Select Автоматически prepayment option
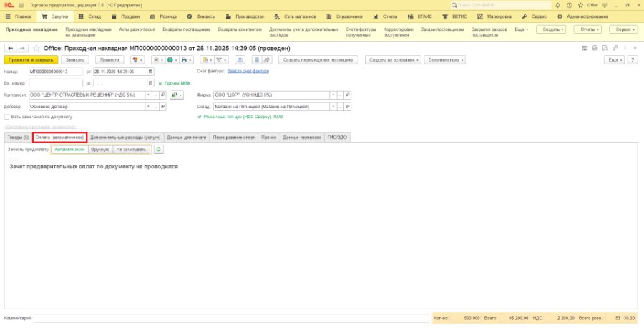This screenshot has width=644, height=328. click(x=70, y=149)
